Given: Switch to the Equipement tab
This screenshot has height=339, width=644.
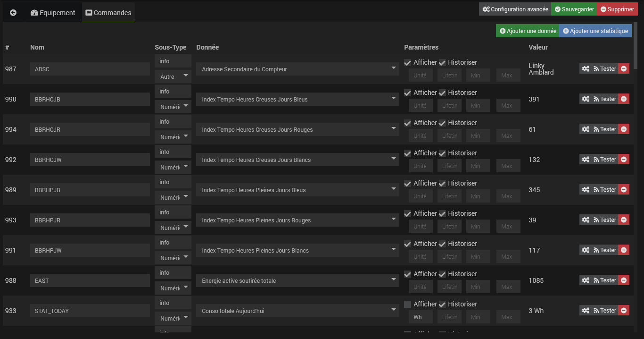Looking at the screenshot, I should pos(53,13).
